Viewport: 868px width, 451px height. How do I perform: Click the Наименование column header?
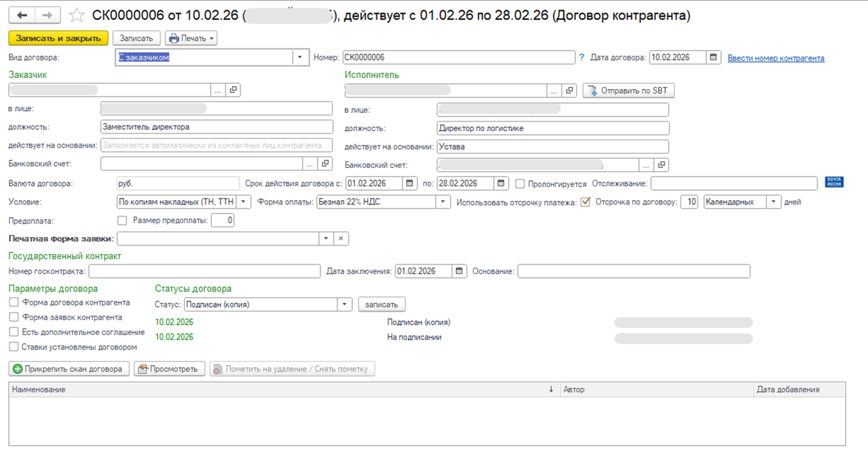[x=284, y=389]
